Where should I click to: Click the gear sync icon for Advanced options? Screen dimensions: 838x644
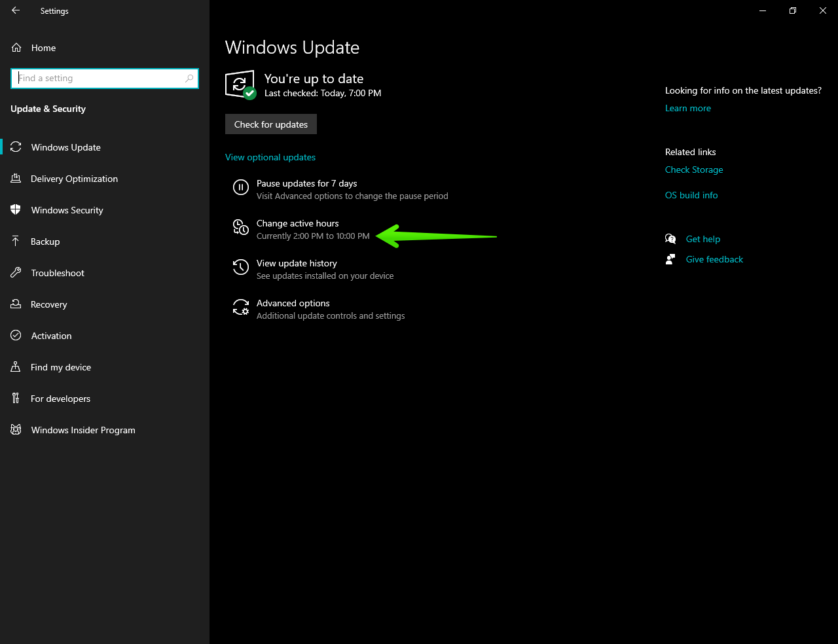click(x=241, y=307)
